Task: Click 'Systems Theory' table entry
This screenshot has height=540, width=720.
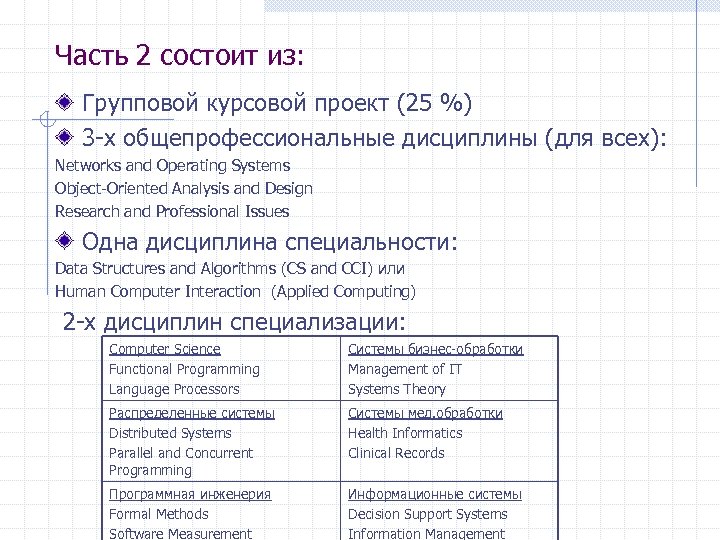Action: pos(397,389)
